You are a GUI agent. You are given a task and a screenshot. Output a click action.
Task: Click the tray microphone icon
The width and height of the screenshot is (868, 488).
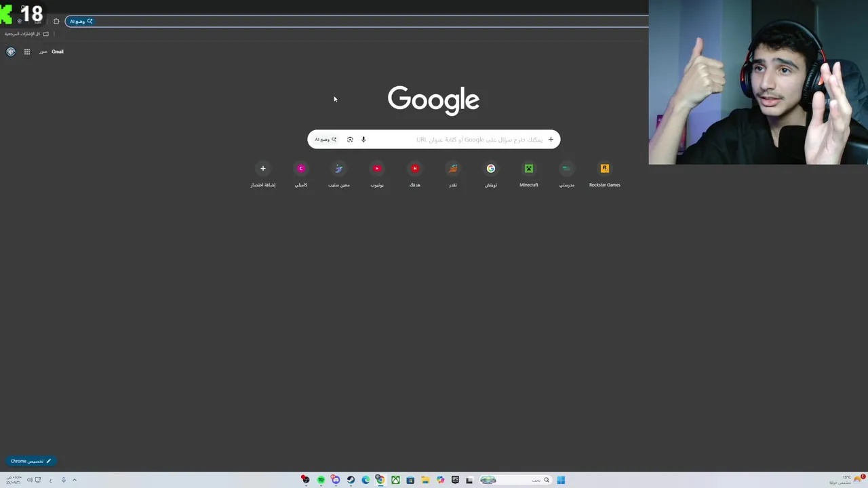pos(64,480)
